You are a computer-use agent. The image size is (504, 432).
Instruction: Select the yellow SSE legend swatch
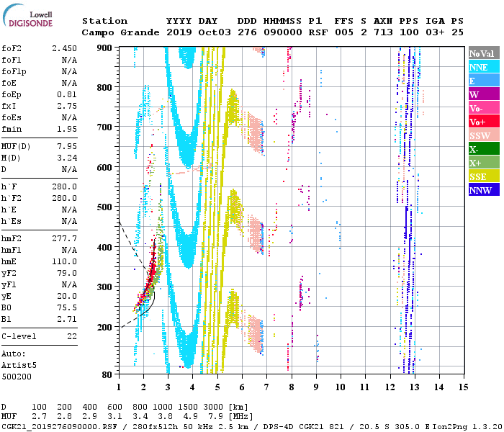(x=483, y=176)
